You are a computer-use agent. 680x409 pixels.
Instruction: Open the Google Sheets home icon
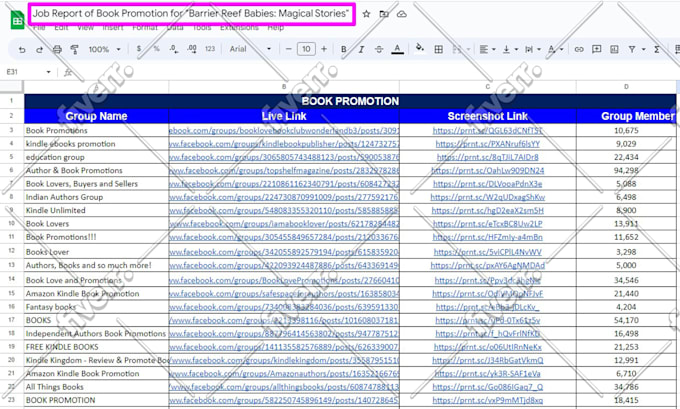[17, 19]
